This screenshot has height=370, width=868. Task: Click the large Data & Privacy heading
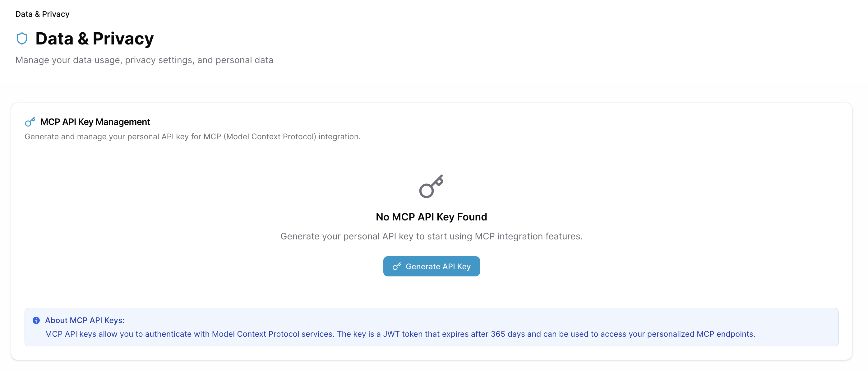coord(94,39)
